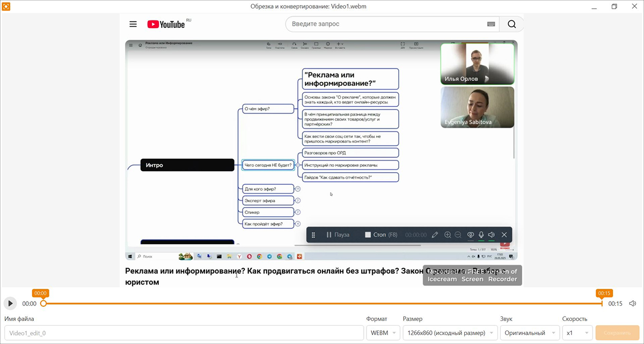This screenshot has height=344, width=644.
Task: Toggle webcam in recording toolbar
Action: point(471,235)
